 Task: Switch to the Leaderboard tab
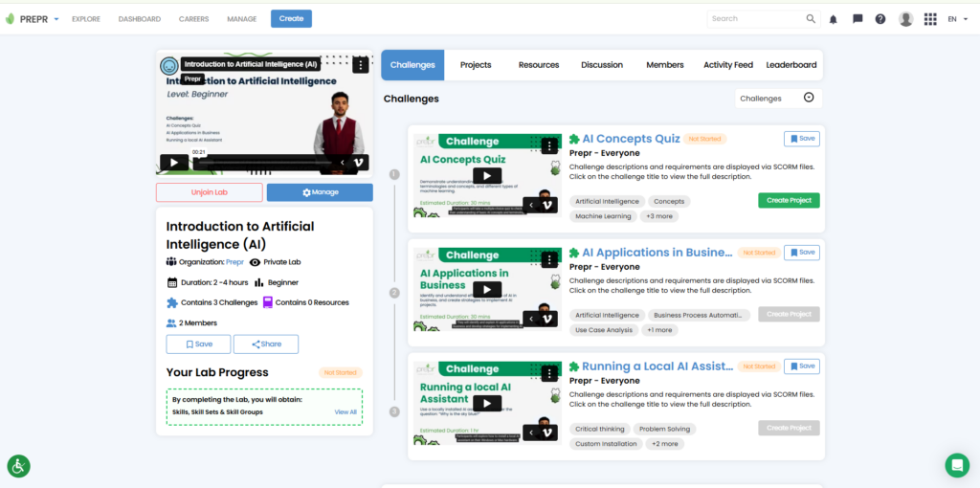(x=791, y=65)
